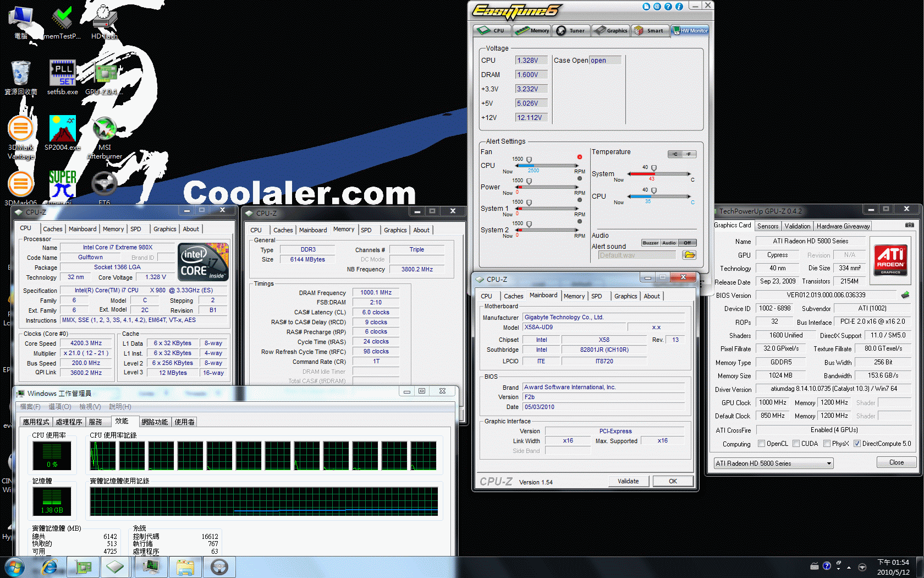Click OK in the CPU-Z Mainboard window
This screenshot has width=924, height=578.
pos(673,481)
